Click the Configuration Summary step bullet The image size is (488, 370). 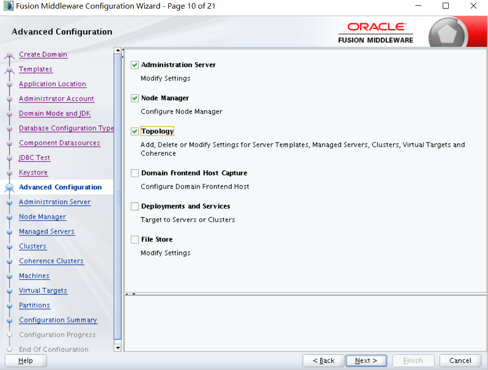(x=9, y=320)
